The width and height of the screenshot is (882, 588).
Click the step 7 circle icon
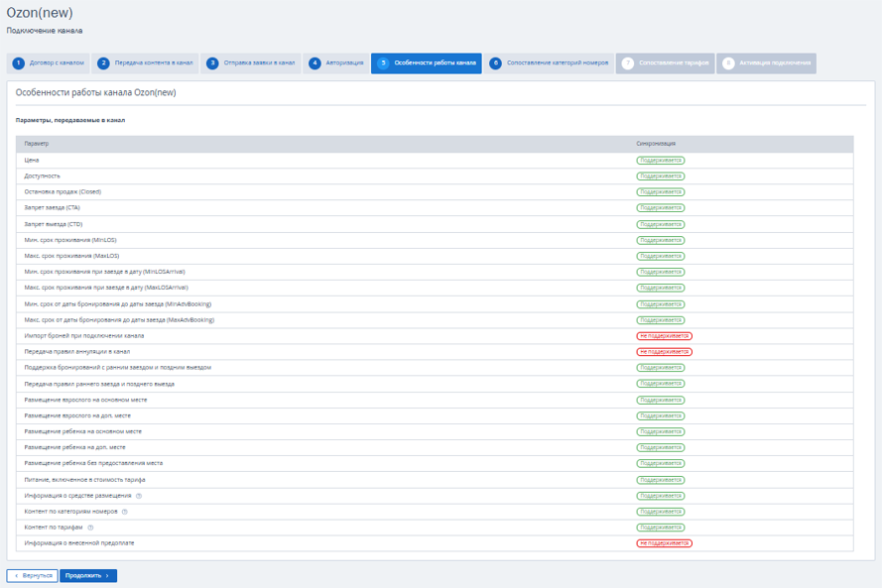[x=628, y=63]
